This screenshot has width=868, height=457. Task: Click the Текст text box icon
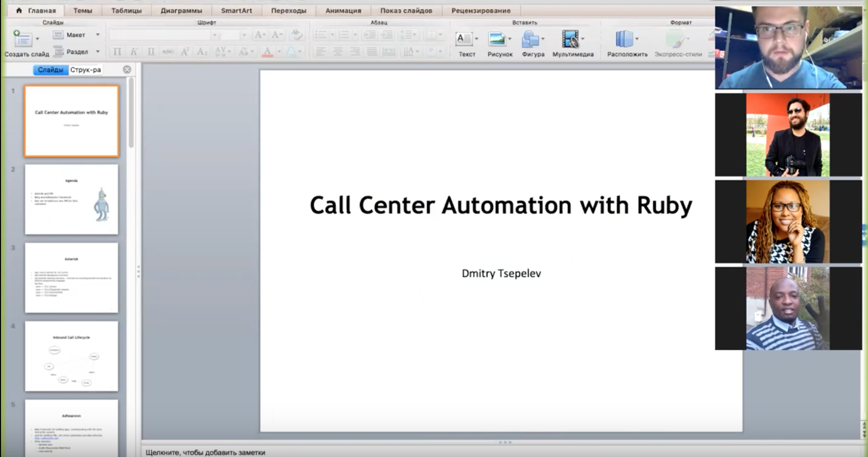click(464, 38)
